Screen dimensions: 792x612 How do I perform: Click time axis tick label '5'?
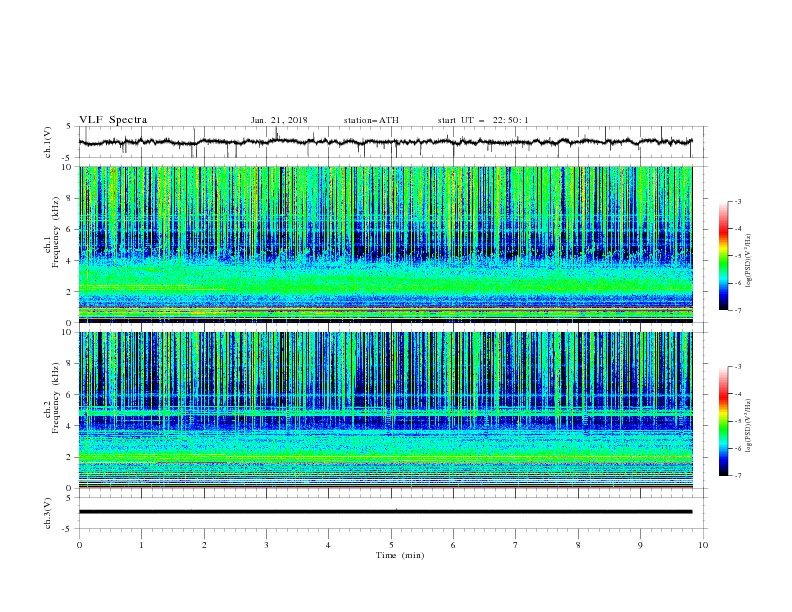pyautogui.click(x=391, y=545)
